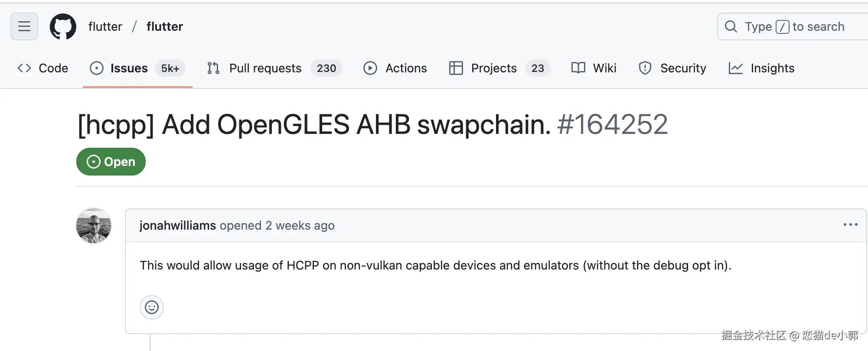Image resolution: width=868 pixels, height=351 pixels.
Task: Click the green Open status badge
Action: click(111, 162)
